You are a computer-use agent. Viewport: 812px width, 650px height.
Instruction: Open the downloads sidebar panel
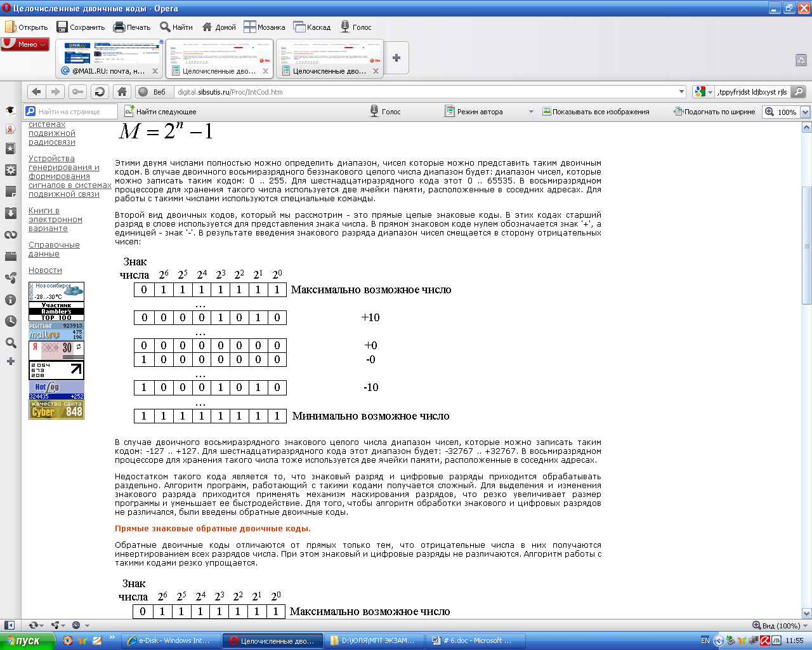point(10,213)
